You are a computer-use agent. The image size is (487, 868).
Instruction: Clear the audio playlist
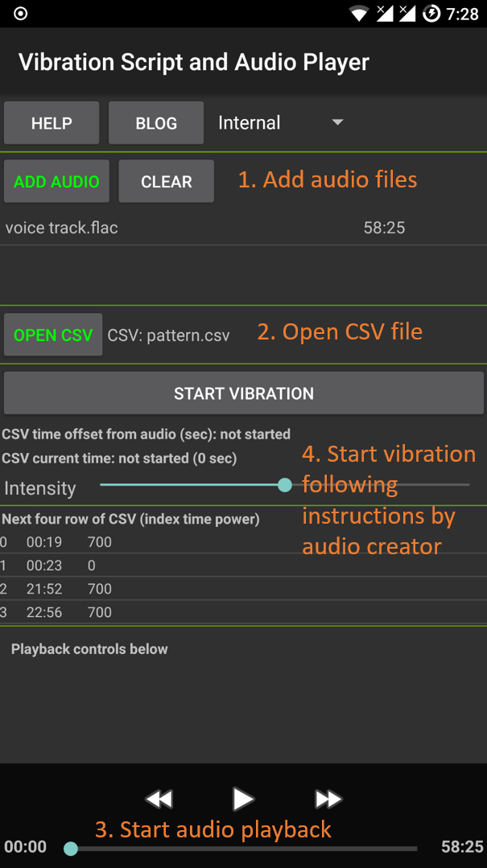pos(166,181)
